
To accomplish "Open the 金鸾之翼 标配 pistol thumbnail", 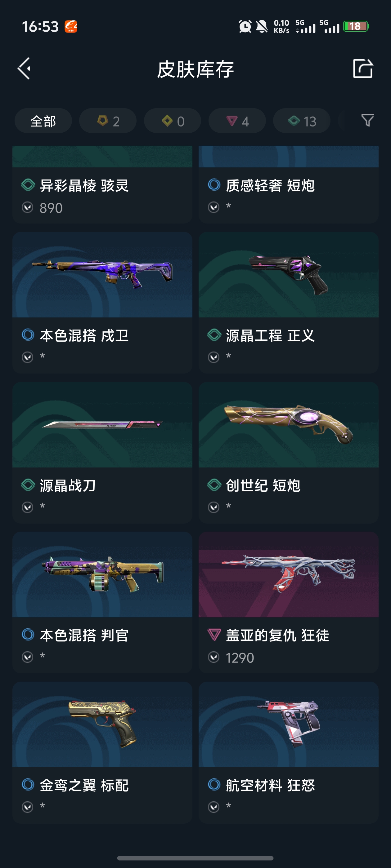I will (102, 724).
